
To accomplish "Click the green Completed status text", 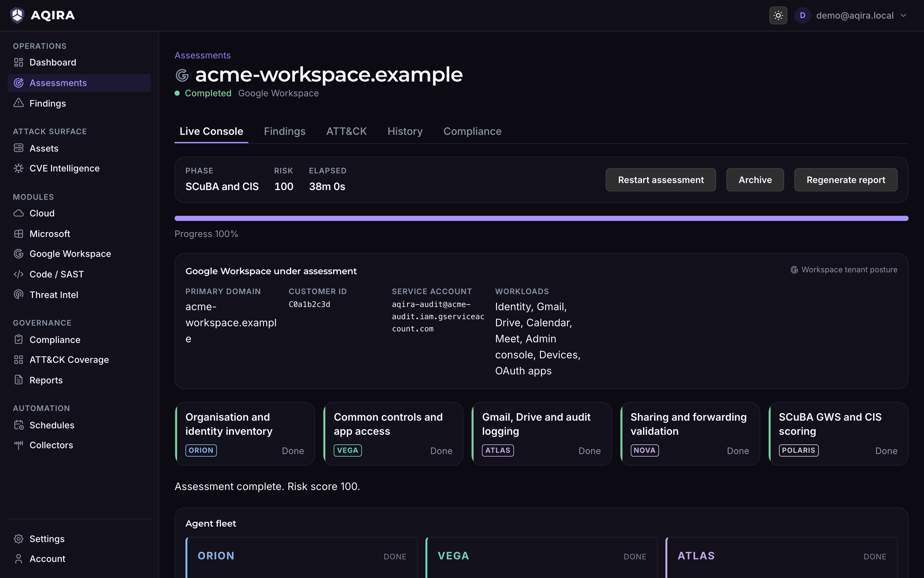I will click(208, 93).
